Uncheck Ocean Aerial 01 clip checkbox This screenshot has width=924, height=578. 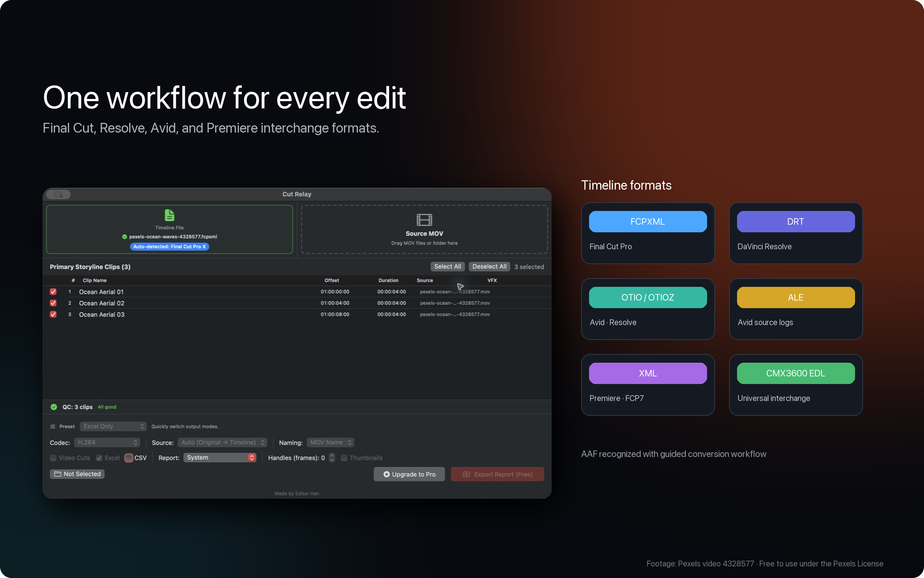tap(53, 292)
